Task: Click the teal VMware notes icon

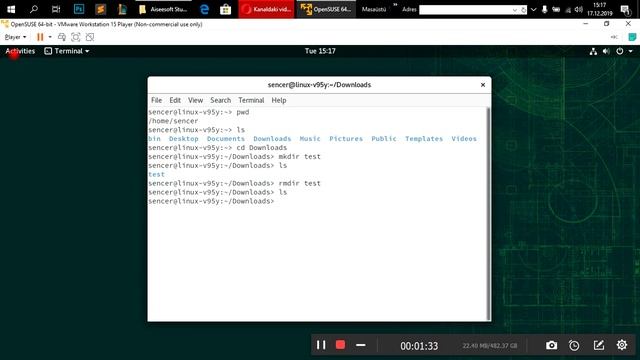Action: 632,37
